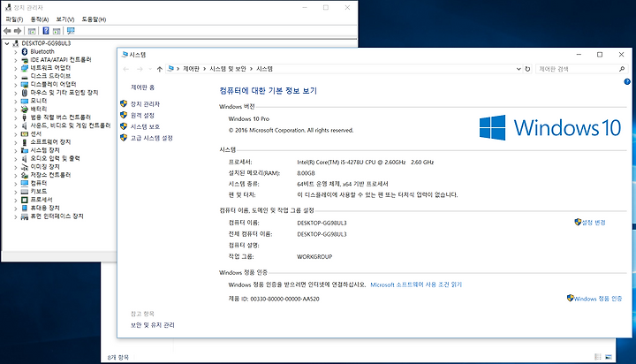Collapse the DESKTOP-GG98UL3 root node
Viewport: 636px width, 364px height.
pyautogui.click(x=7, y=43)
